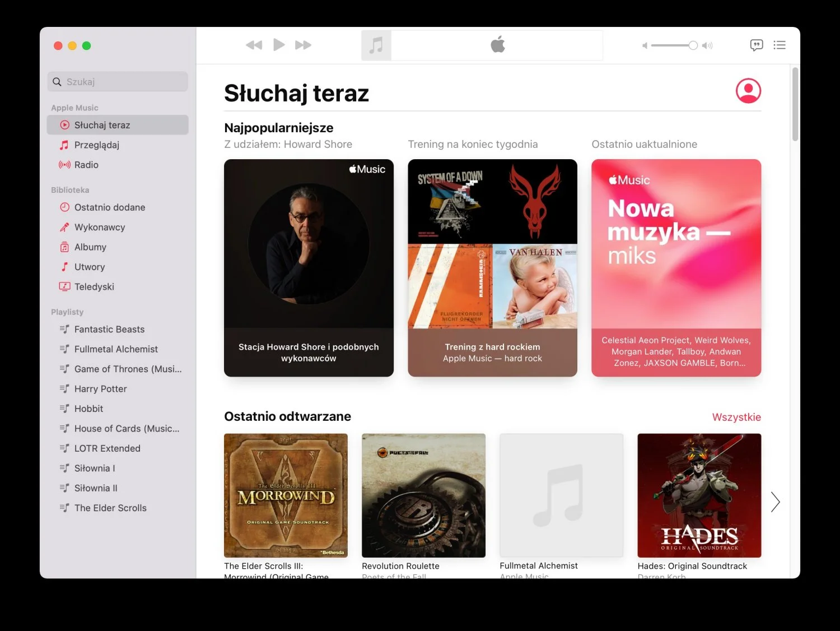
Task: Open the Trening z hard rockiem playlist
Action: click(492, 268)
